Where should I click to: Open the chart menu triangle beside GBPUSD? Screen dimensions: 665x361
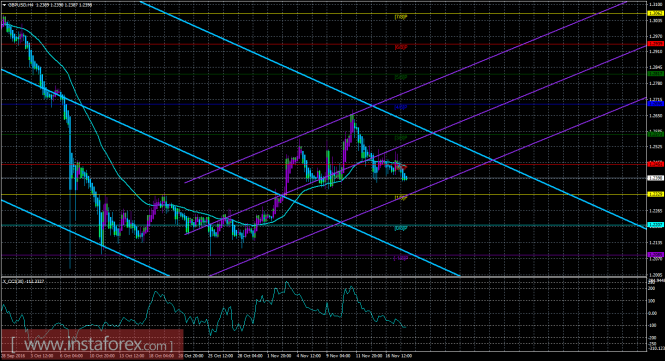(4, 5)
